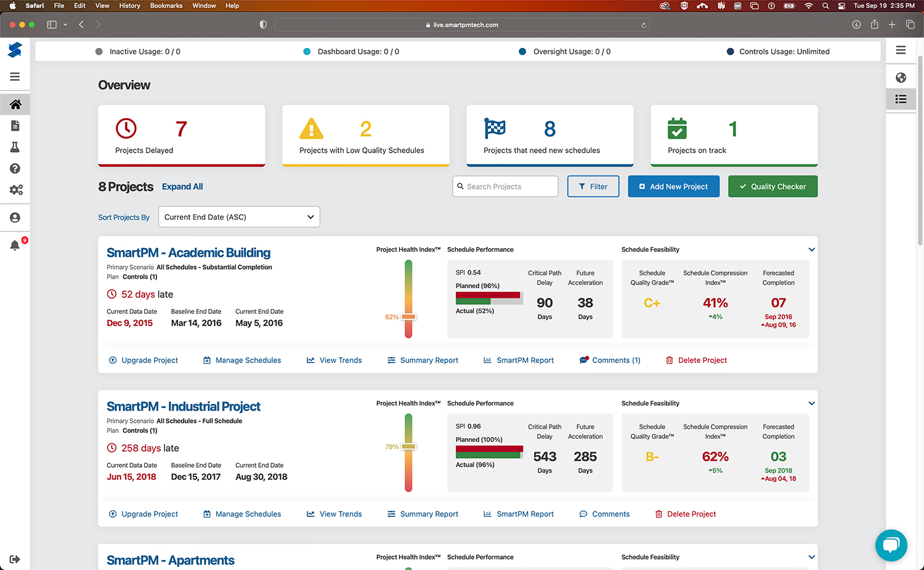Screen dimensions: 924x570
Task: Open SmartPM Report for Academic Building
Action: pos(519,360)
